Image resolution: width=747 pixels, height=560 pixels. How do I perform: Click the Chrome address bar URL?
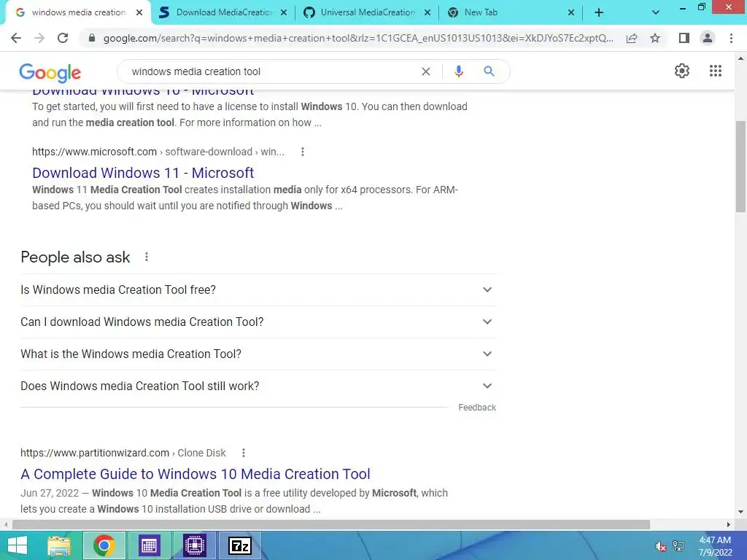pyautogui.click(x=358, y=38)
